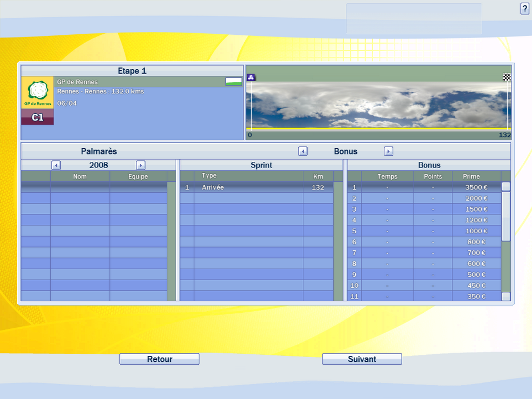Click the Points column header
Viewport: 532px width, 399px height.
[433, 176]
